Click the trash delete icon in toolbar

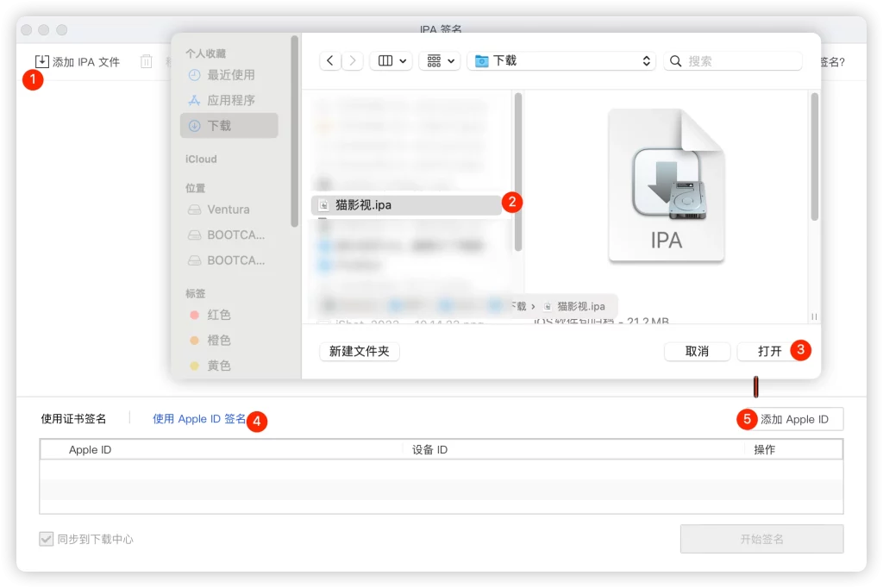point(146,60)
